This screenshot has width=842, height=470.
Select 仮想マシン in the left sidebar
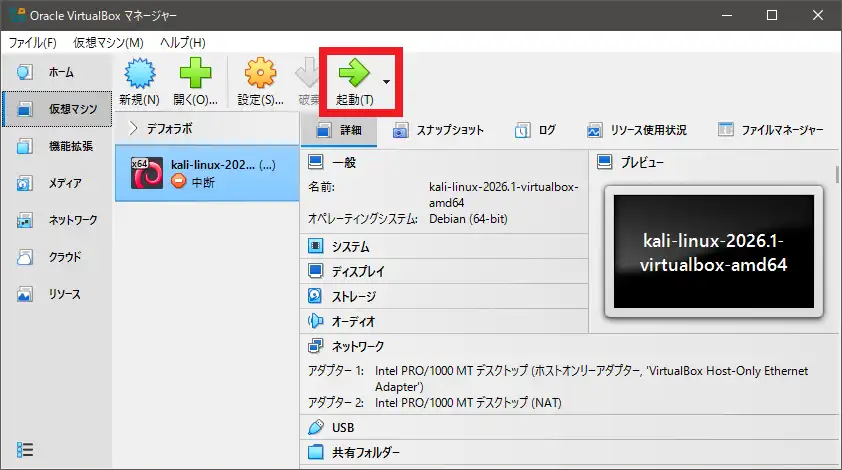(57, 109)
